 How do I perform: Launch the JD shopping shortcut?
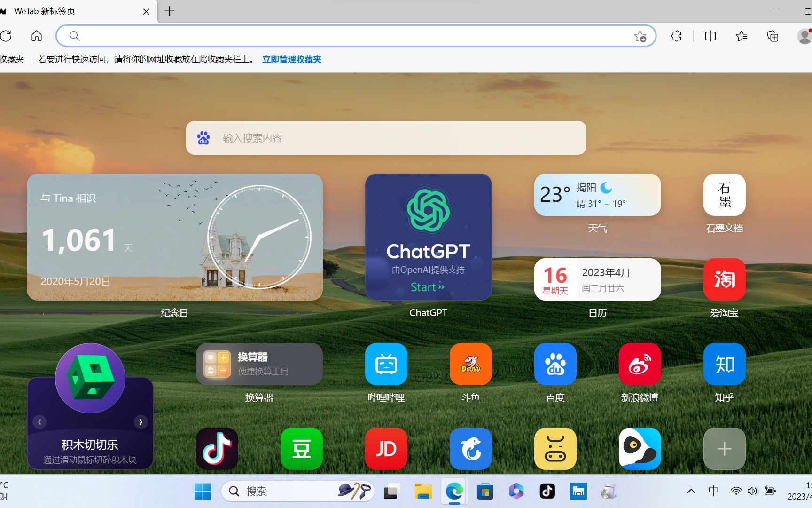point(386,448)
